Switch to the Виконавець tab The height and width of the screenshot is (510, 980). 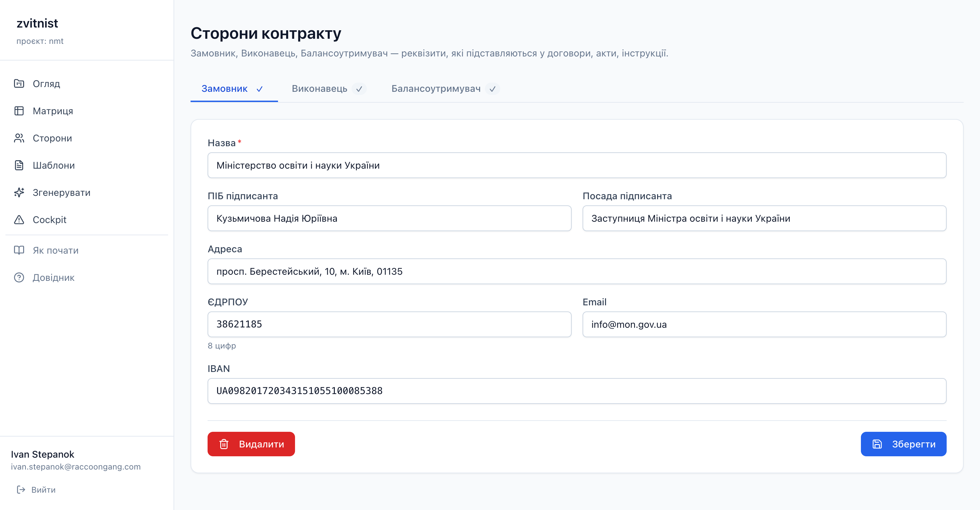pyautogui.click(x=329, y=89)
